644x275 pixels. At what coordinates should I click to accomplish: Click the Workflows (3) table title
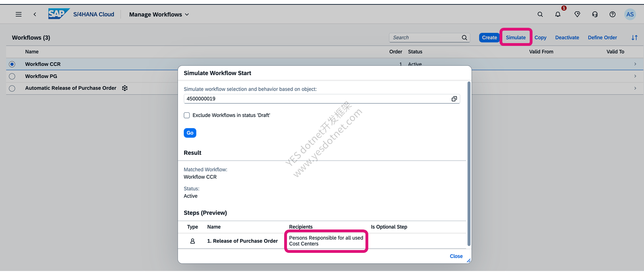click(31, 37)
